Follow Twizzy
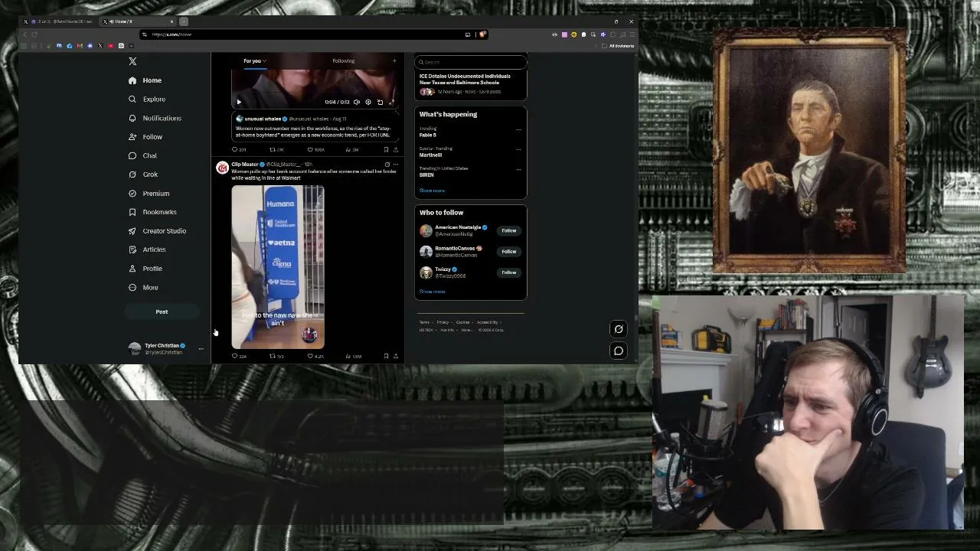The image size is (980, 551). click(x=509, y=272)
